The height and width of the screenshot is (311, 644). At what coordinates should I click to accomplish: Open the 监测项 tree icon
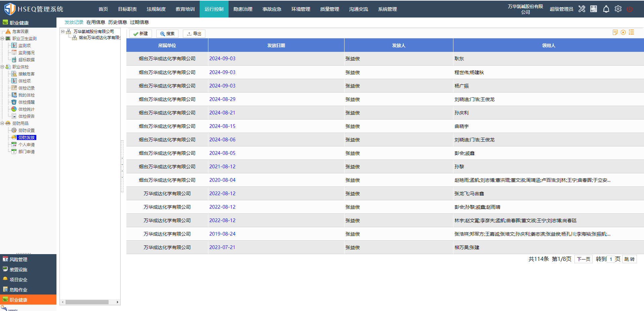pyautogui.click(x=14, y=45)
